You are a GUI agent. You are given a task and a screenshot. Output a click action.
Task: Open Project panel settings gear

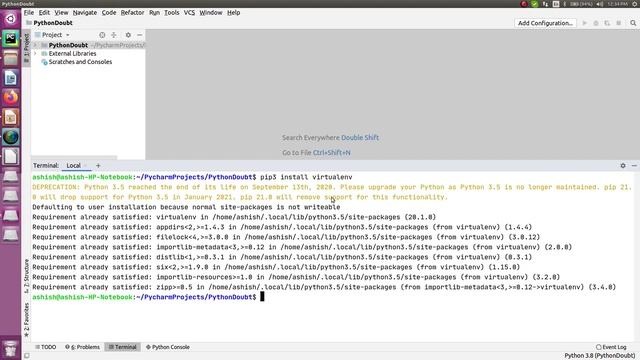coord(128,35)
